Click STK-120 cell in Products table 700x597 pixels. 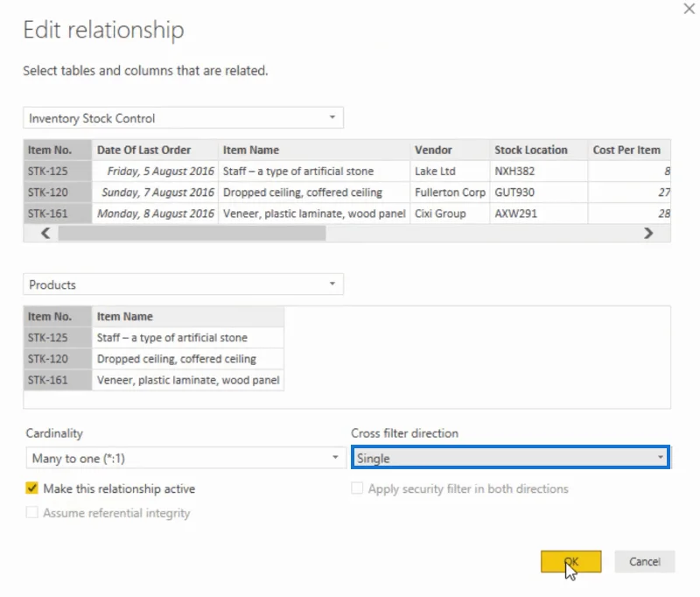58,359
